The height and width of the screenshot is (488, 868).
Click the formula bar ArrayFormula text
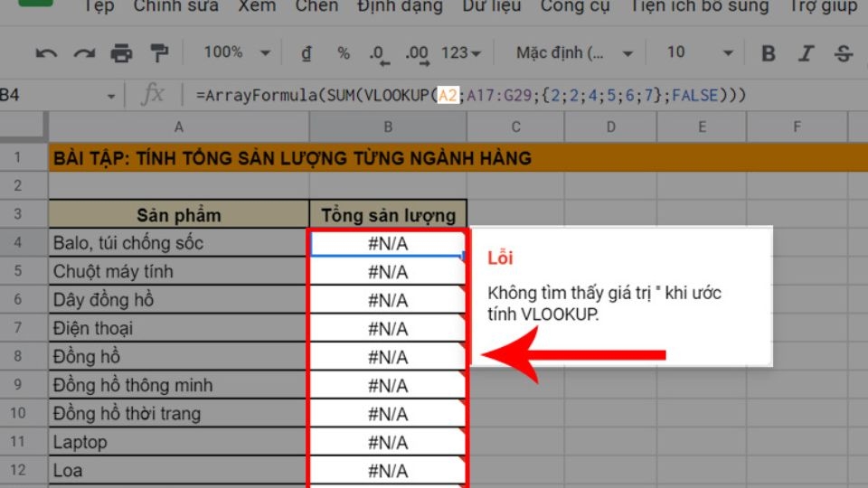pos(470,95)
